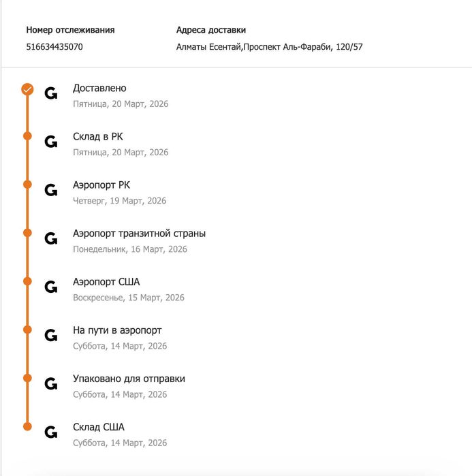Click the G logo beside Доставлено
The image size is (472, 476).
[x=51, y=94]
